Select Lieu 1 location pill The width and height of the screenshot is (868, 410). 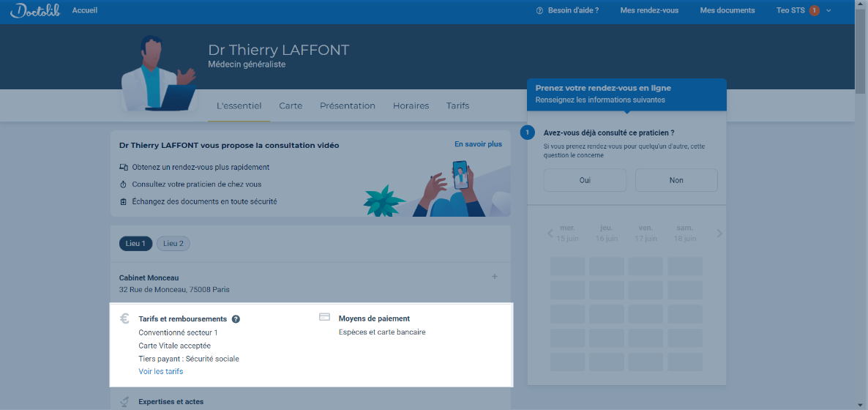(135, 244)
